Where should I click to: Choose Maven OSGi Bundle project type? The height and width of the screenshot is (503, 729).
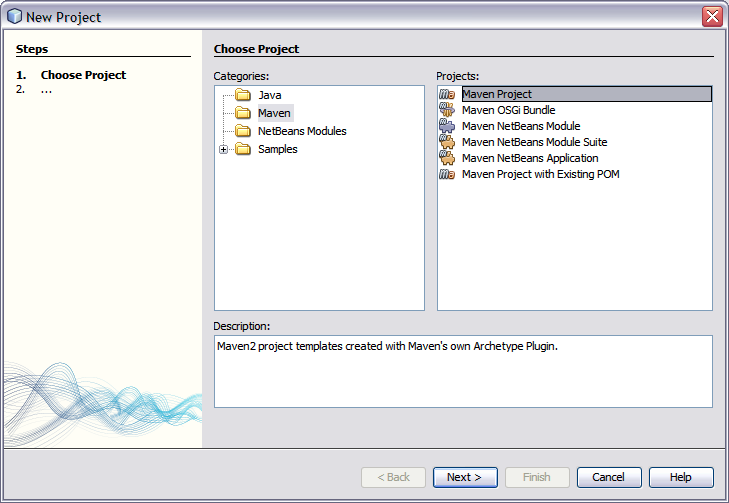(509, 110)
